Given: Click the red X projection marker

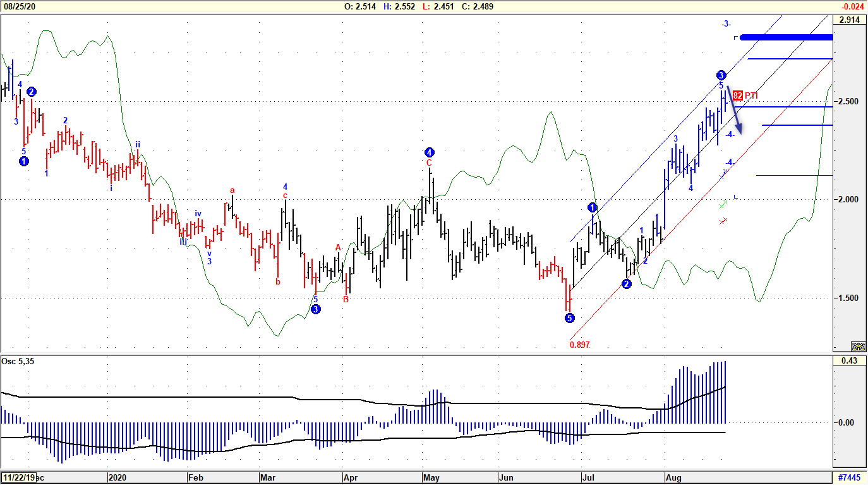Looking at the screenshot, I should click(723, 221).
